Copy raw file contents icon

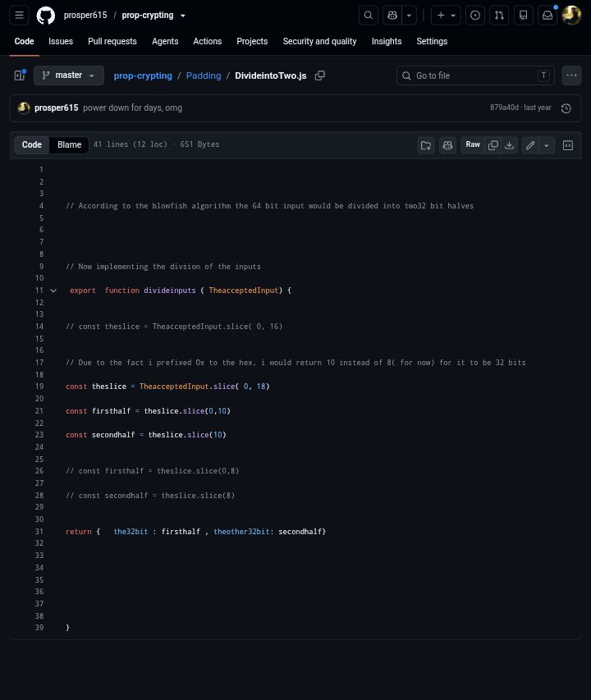[x=493, y=145]
